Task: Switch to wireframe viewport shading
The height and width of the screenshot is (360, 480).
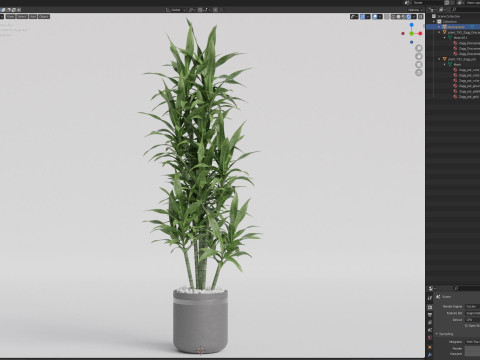Action: (394, 17)
